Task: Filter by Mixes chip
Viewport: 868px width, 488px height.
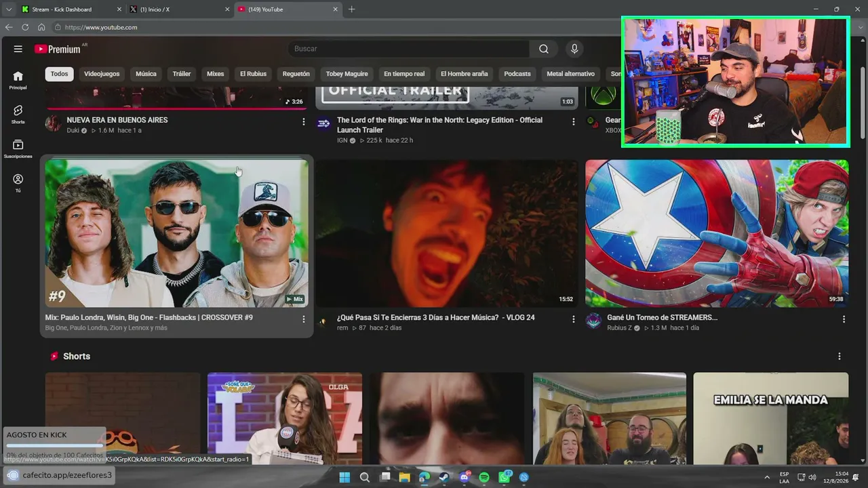Action: [216, 74]
